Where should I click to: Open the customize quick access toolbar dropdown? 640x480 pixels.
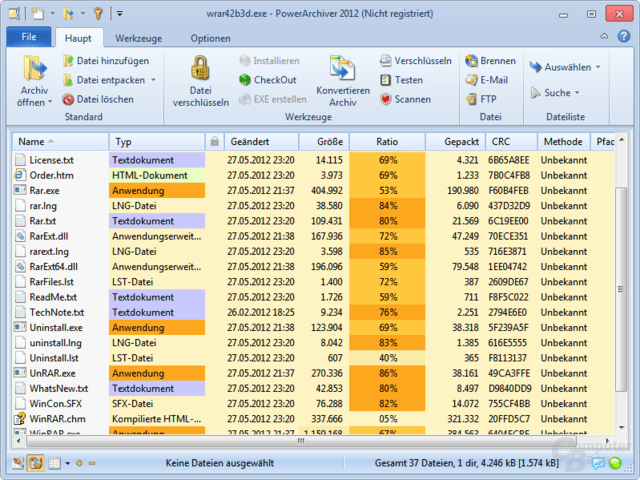(120, 13)
